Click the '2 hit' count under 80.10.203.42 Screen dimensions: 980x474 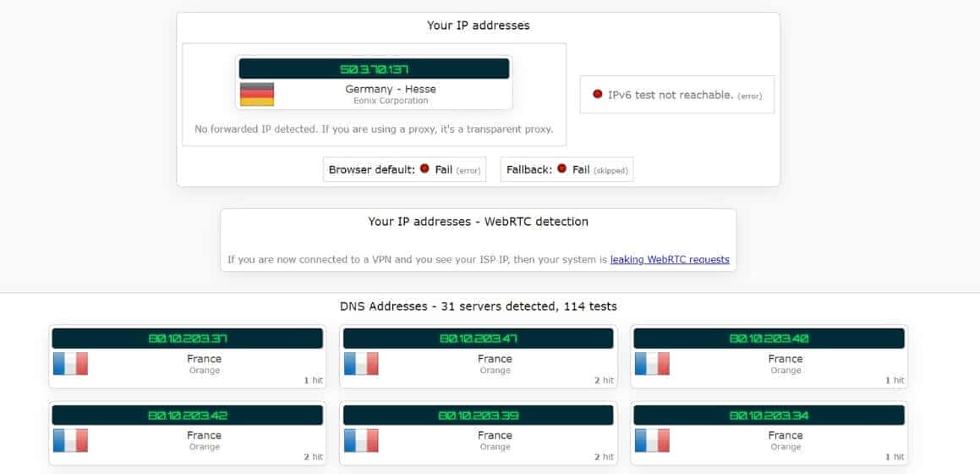(x=314, y=457)
